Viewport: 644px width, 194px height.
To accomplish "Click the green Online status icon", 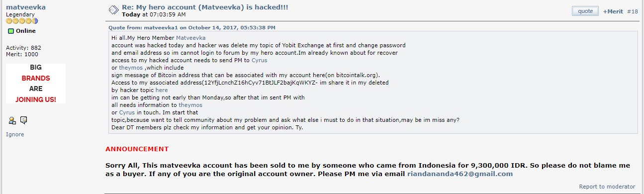I will (10, 31).
